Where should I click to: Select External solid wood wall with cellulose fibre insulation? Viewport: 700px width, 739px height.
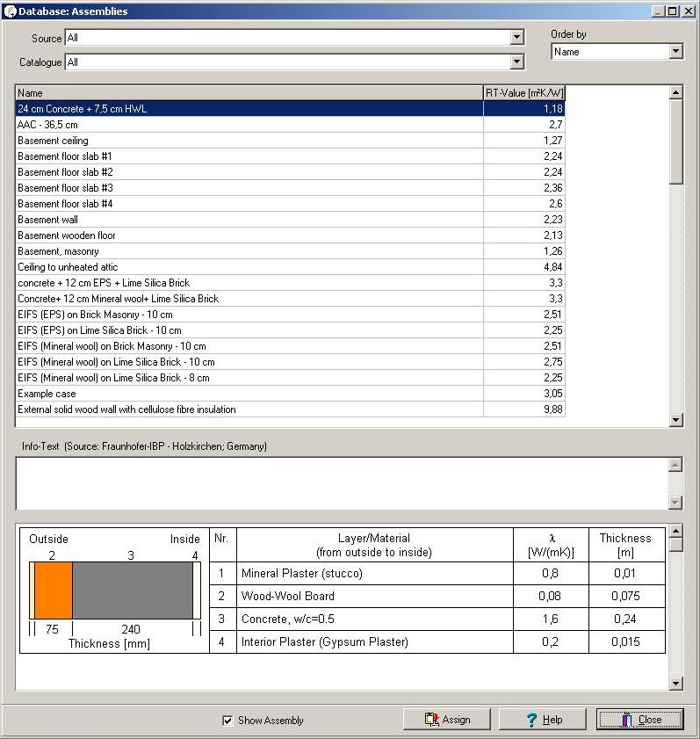tap(290, 409)
